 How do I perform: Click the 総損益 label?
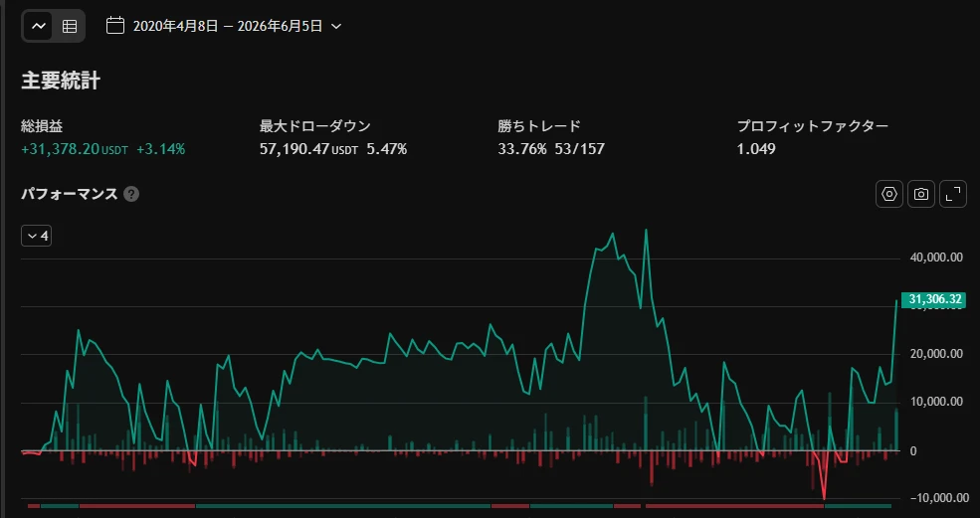(42, 127)
